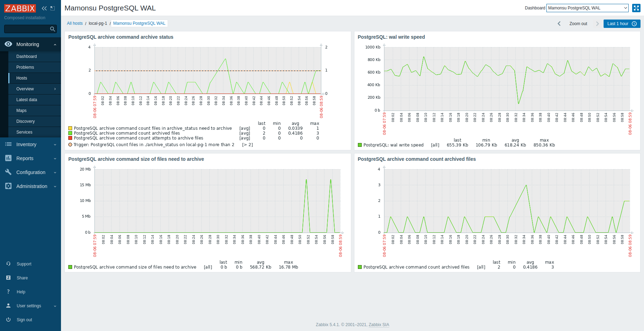Image resolution: width=644 pixels, height=331 pixels.
Task: Click green swatch for size of files legend
Action: (70, 267)
